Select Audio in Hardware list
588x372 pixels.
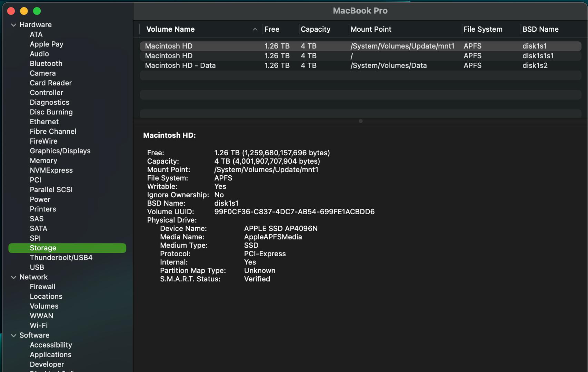[39, 54]
